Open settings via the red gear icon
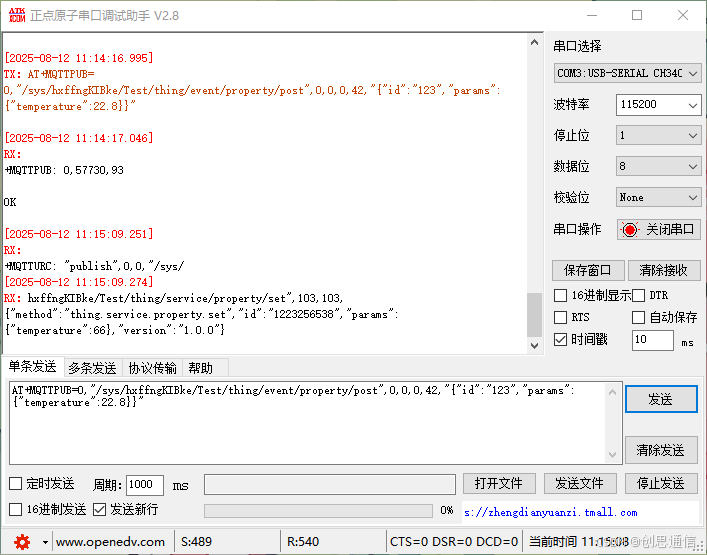 point(22,541)
